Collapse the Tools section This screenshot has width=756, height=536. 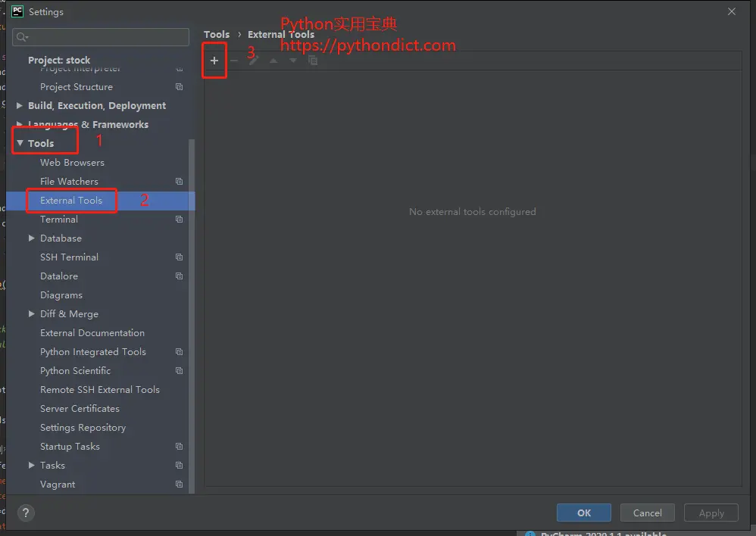click(x=20, y=143)
